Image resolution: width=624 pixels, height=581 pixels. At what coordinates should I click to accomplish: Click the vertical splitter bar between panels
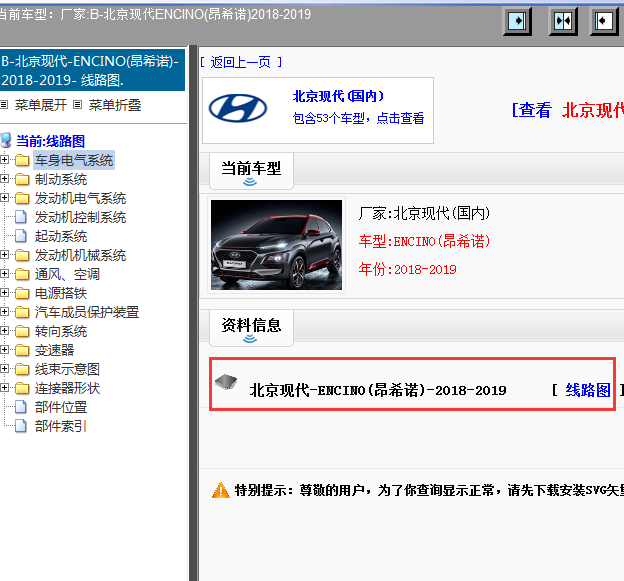coord(193,313)
